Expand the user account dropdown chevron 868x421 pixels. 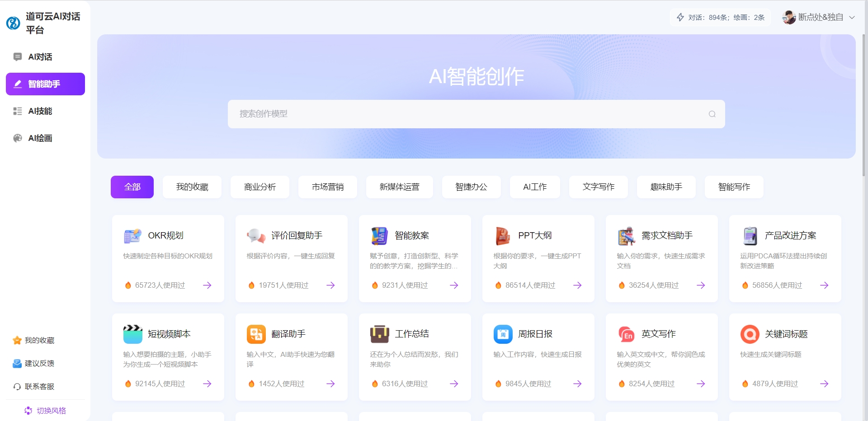852,18
